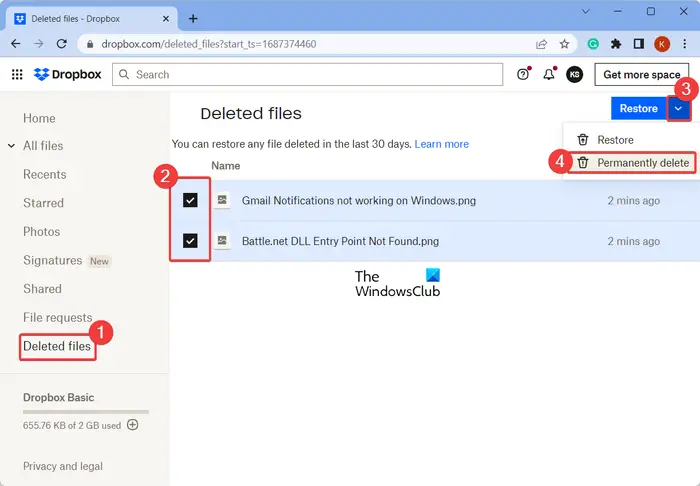Open Shared in sidebar

(42, 289)
